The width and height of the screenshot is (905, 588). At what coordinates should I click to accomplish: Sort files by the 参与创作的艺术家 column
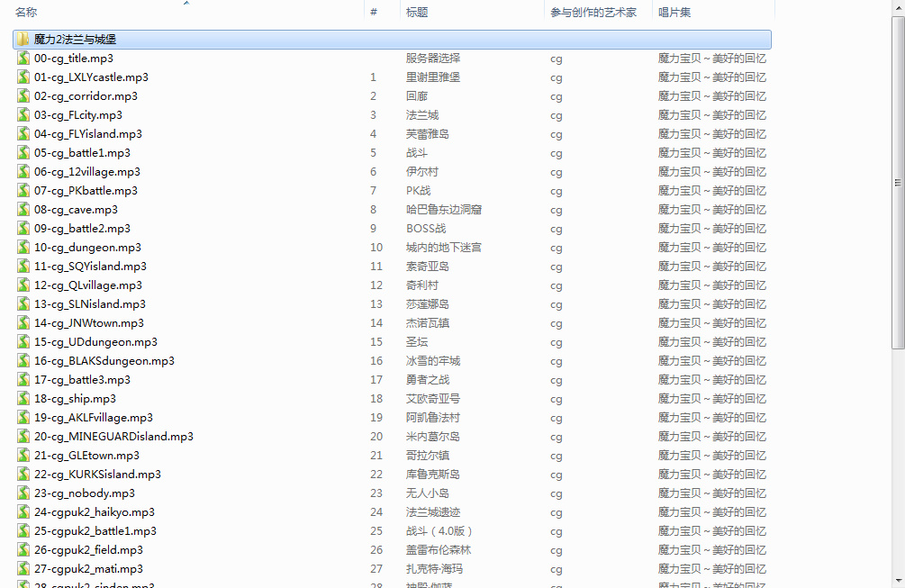pyautogui.click(x=597, y=12)
